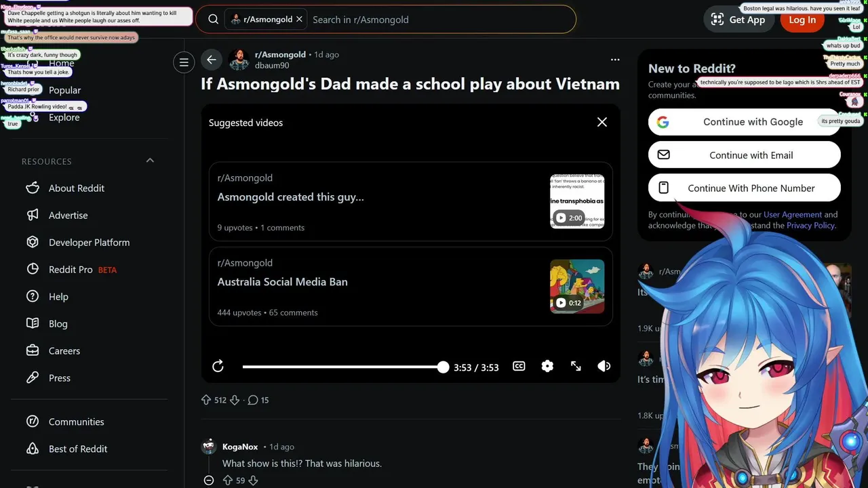This screenshot has width=868, height=488.
Task: Open Best of Reddit in sidebar
Action: pyautogui.click(x=78, y=449)
